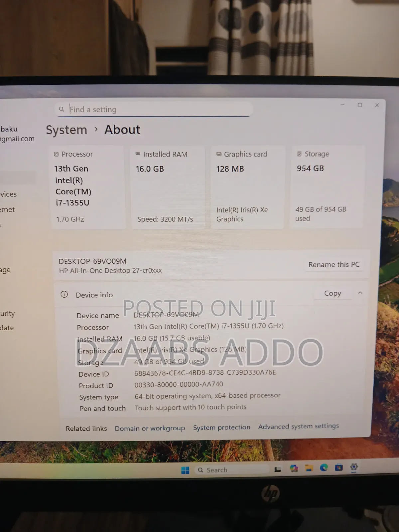The width and height of the screenshot is (399, 532).
Task: Select the Storage info card
Action: (328, 187)
